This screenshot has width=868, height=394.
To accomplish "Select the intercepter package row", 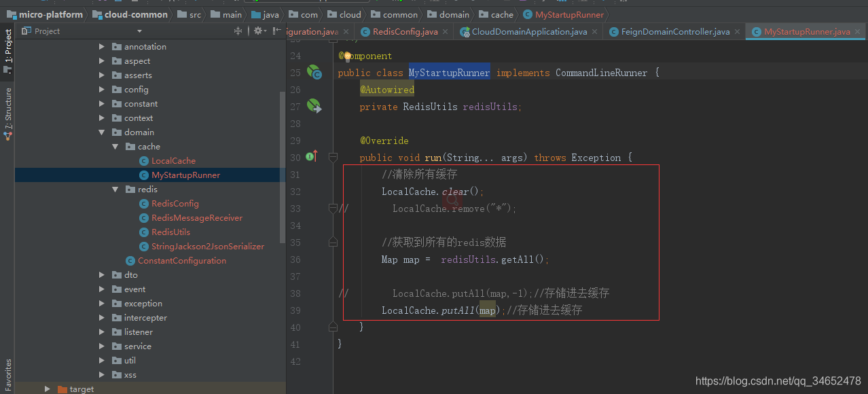I will [x=150, y=318].
